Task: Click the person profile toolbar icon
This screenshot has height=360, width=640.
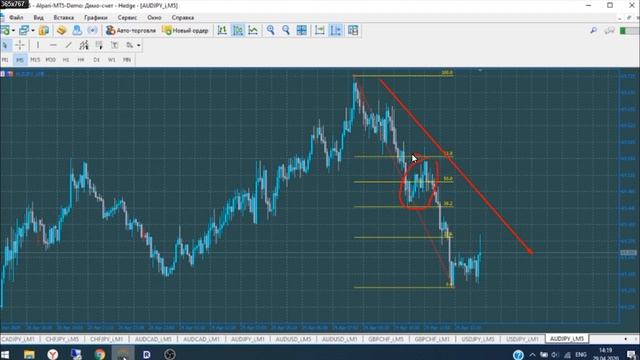Action: 77,30
